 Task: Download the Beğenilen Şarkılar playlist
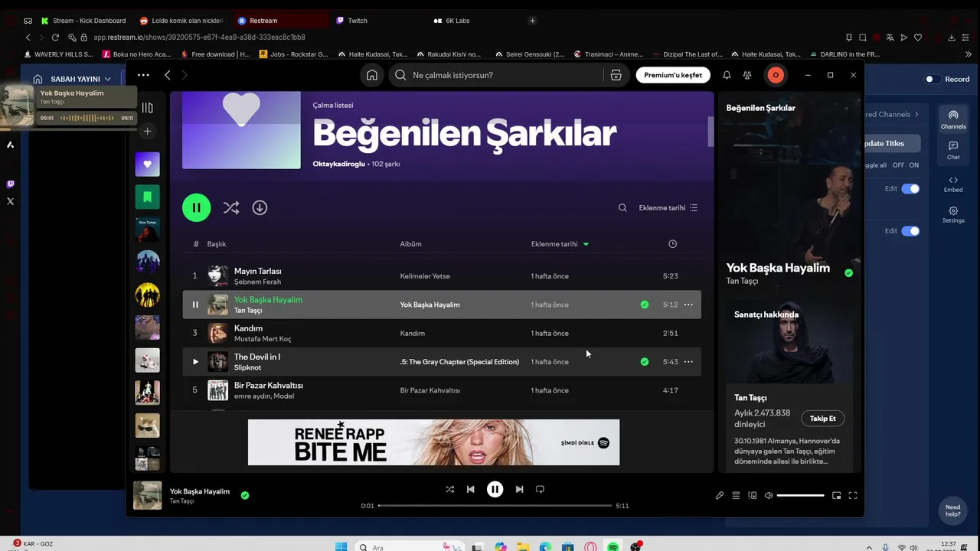click(260, 207)
